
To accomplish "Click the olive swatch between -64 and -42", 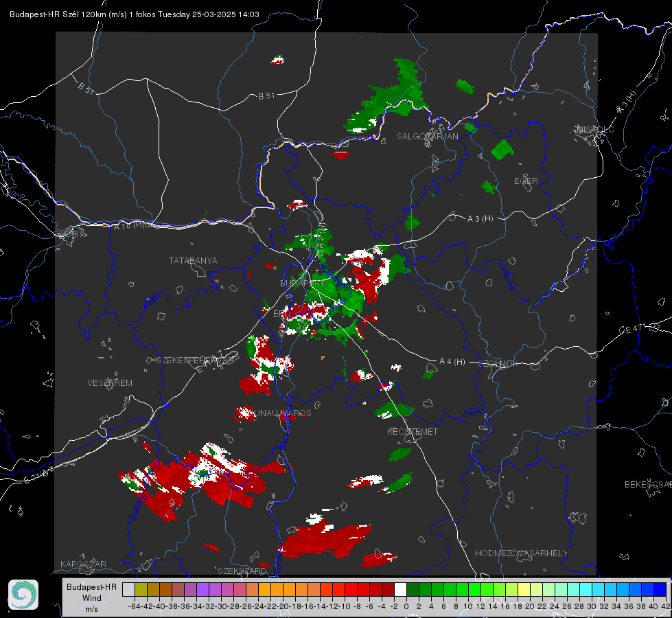I will click(141, 589).
